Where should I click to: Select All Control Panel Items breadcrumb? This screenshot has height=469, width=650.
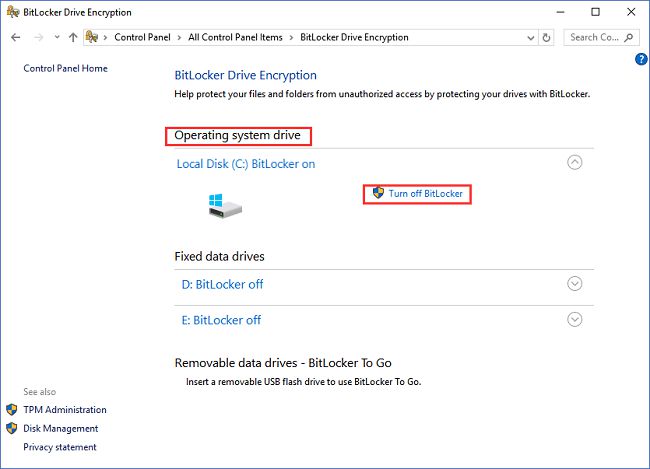[235, 37]
